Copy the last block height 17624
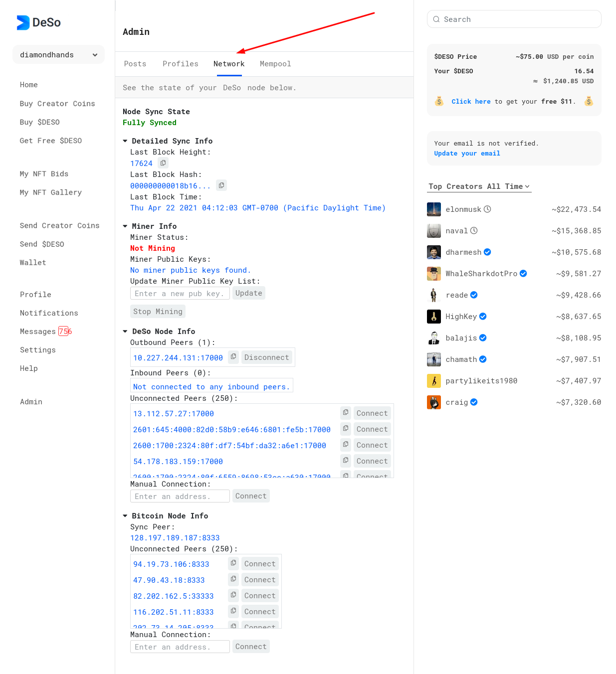Screen dimensions: 616x674 tap(163, 163)
